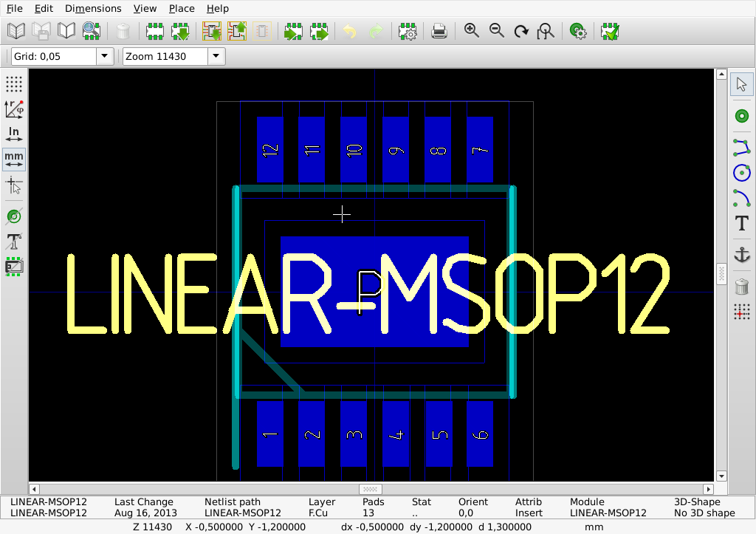Select the Add Pad tool

click(742, 116)
